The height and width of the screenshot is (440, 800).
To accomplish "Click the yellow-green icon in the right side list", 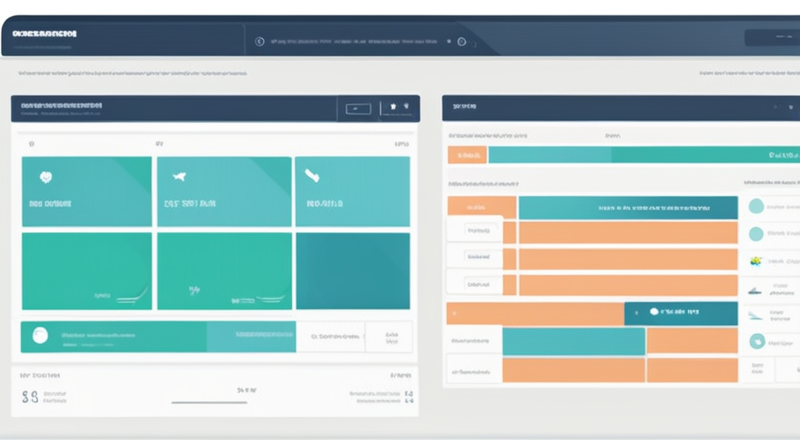I will [756, 261].
